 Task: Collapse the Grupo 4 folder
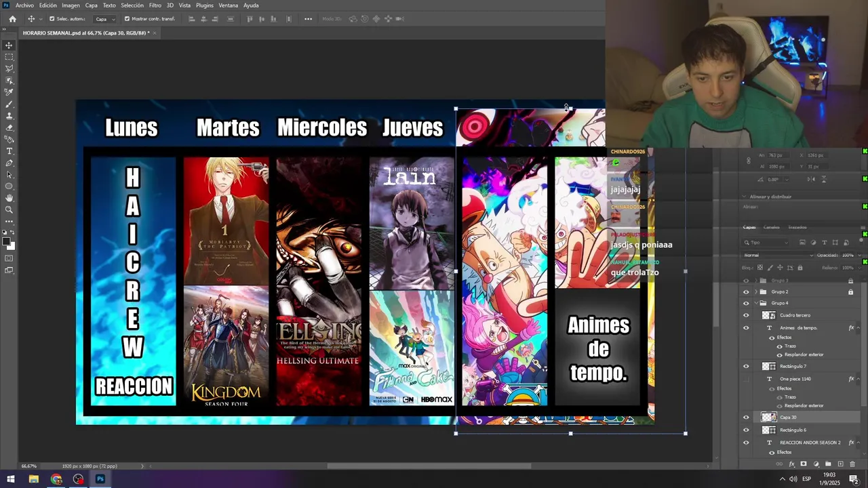[756, 303]
